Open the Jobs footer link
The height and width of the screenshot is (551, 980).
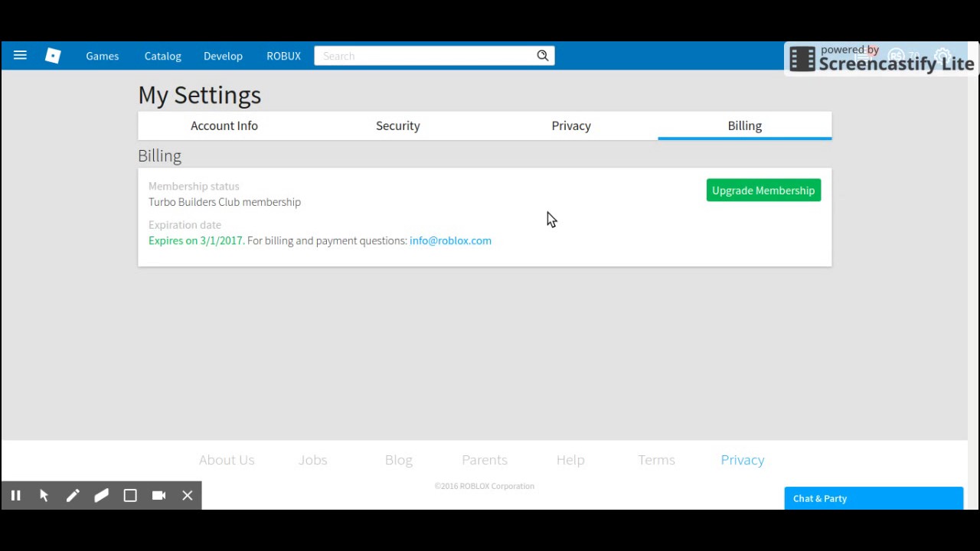click(x=313, y=460)
